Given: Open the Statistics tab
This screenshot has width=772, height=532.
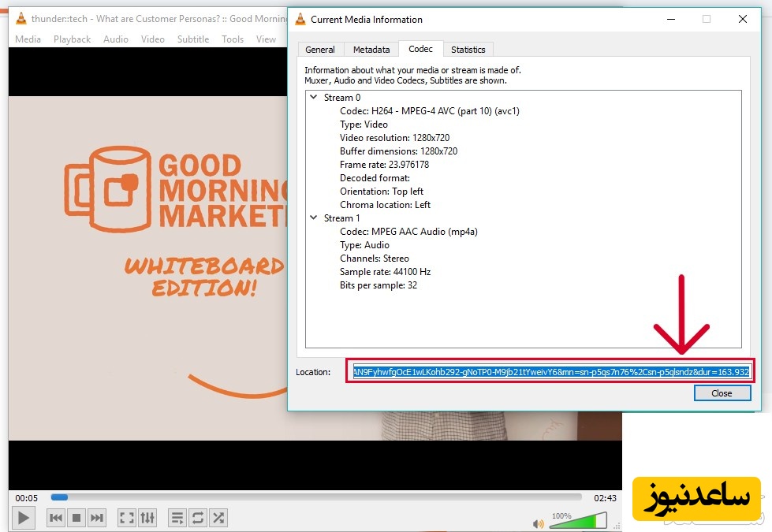Looking at the screenshot, I should 468,50.
